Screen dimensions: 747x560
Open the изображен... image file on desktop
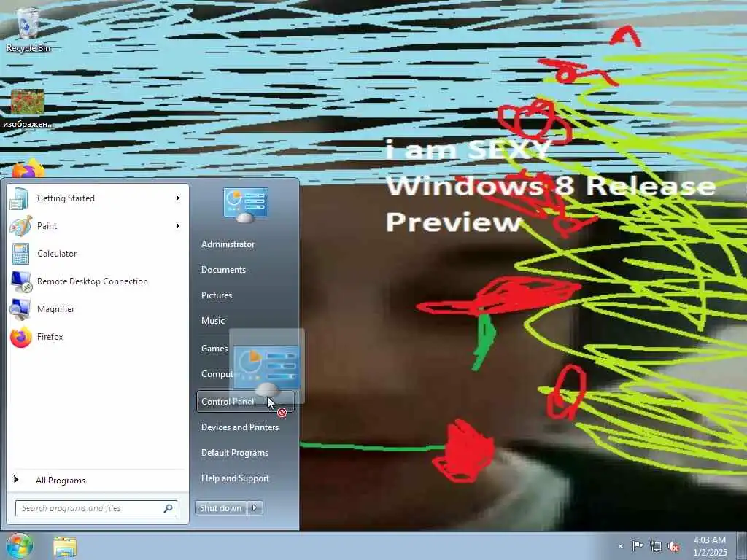28,109
